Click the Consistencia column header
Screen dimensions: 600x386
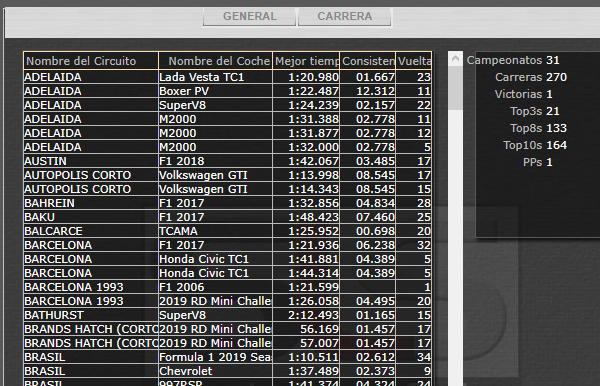tap(368, 61)
